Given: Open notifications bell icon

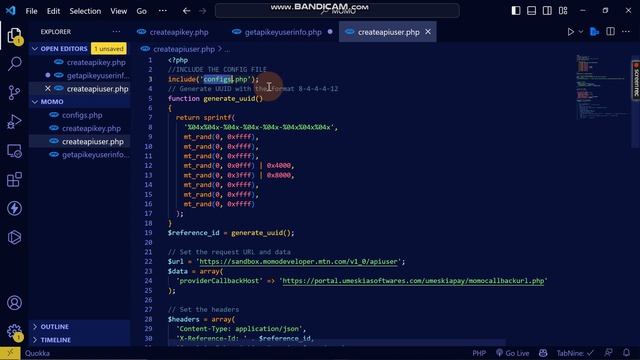Looking at the screenshot, I should coord(627,353).
